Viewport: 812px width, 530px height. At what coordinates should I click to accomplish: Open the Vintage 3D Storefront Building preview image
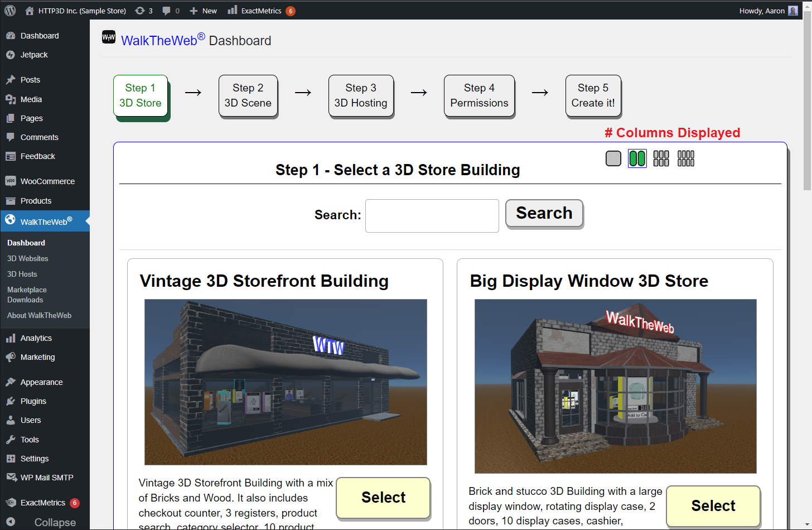pos(286,382)
